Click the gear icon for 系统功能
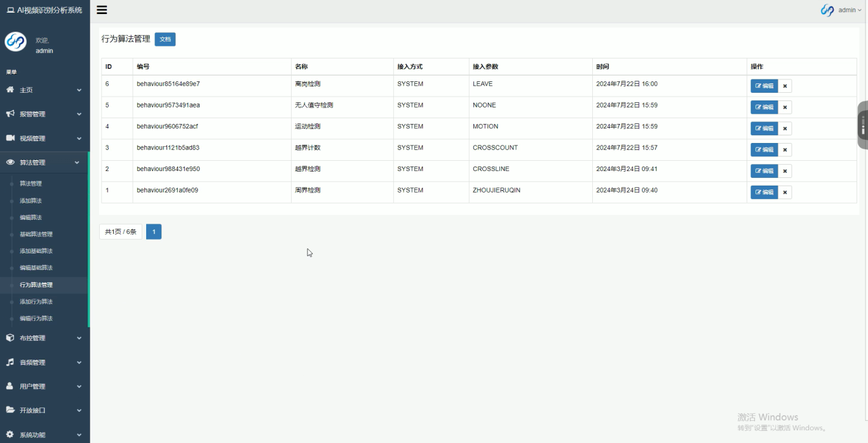This screenshot has width=868, height=443. click(x=10, y=435)
